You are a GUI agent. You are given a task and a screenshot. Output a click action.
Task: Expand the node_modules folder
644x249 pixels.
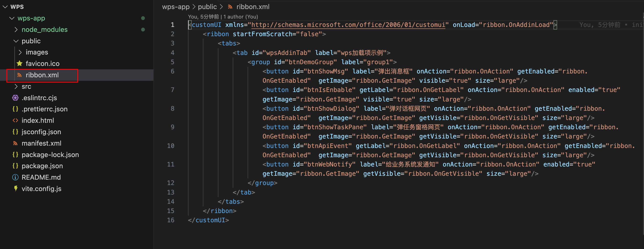click(16, 29)
